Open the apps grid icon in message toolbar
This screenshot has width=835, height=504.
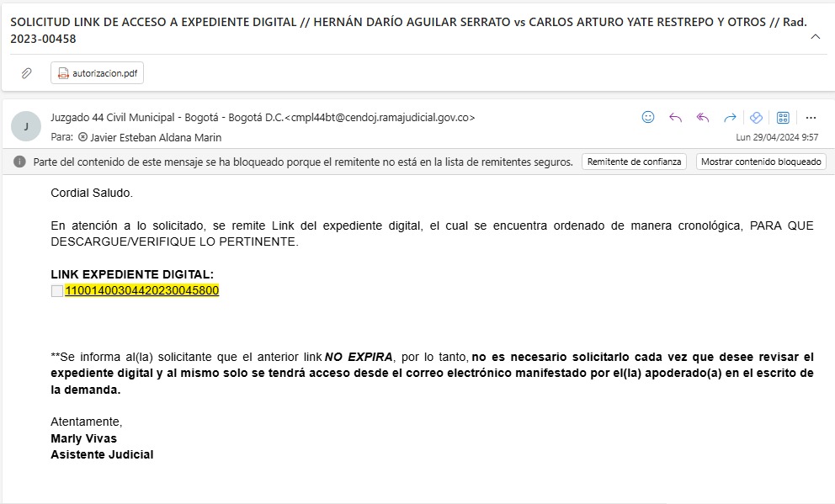(783, 118)
